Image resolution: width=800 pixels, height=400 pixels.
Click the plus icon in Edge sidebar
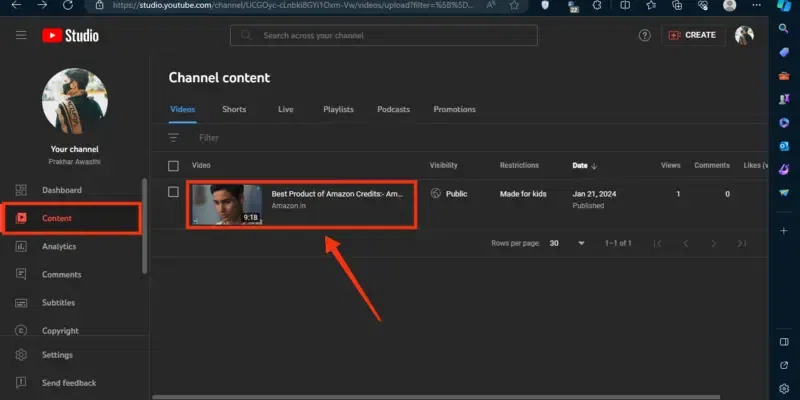click(784, 231)
